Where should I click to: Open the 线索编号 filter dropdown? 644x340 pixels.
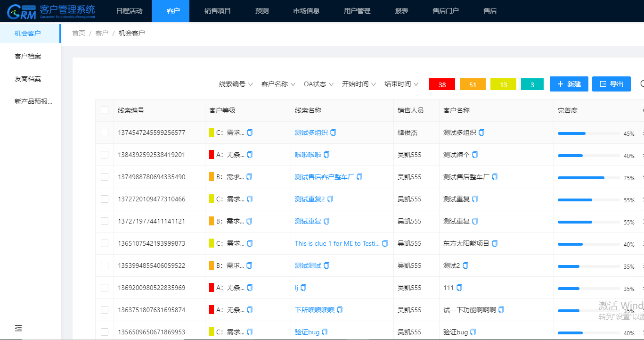pos(236,84)
